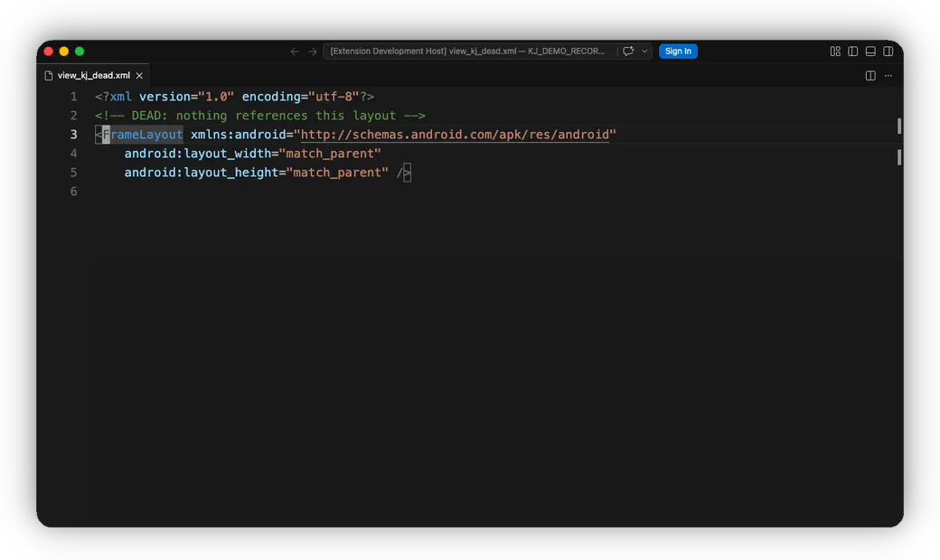Click line number 5 in gutter

pyautogui.click(x=74, y=173)
